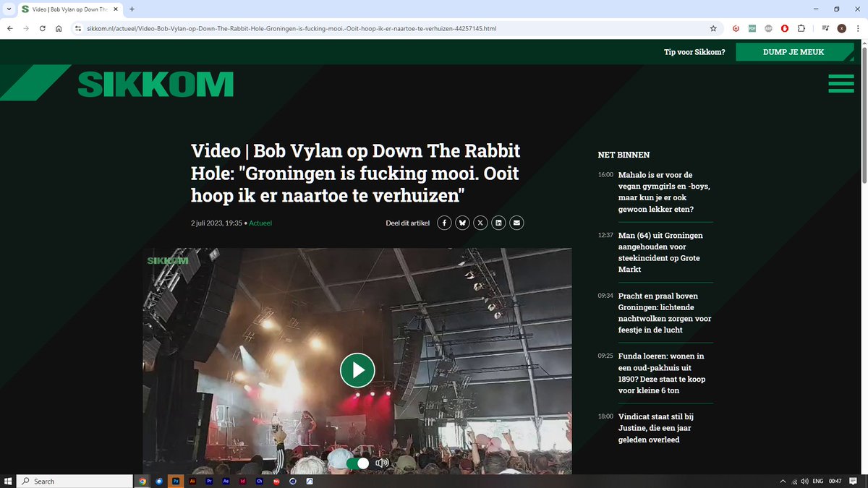The image size is (868, 488).
Task: Open the hamburger menu on Sikkom
Action: 841,84
